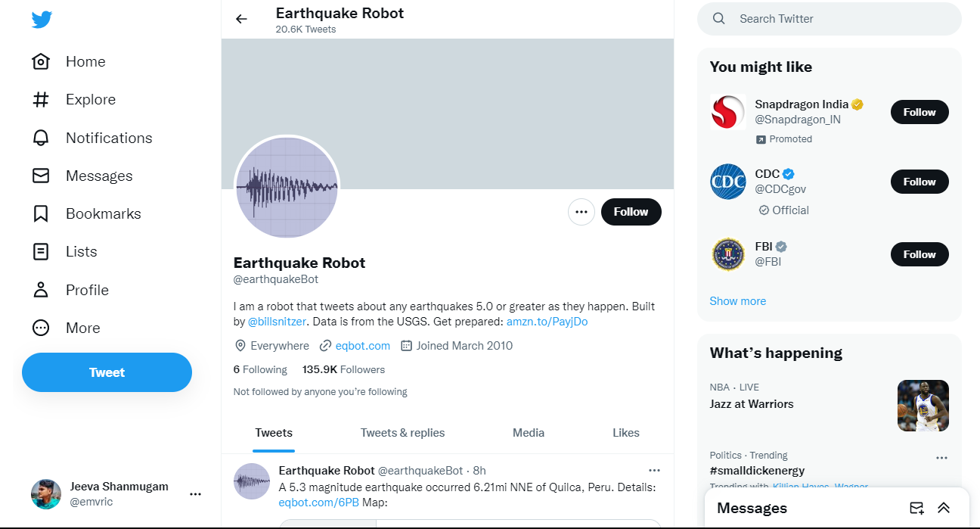Open account switcher dots beside Jeeva Shanmugam

coord(195,494)
